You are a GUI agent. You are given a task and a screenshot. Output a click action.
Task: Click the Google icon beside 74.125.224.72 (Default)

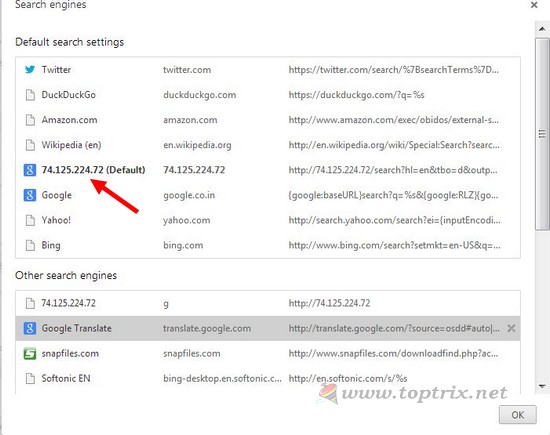click(x=30, y=170)
